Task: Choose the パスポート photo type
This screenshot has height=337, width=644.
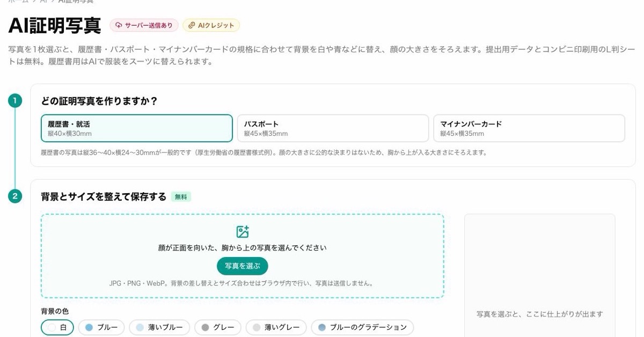Action: [x=333, y=128]
